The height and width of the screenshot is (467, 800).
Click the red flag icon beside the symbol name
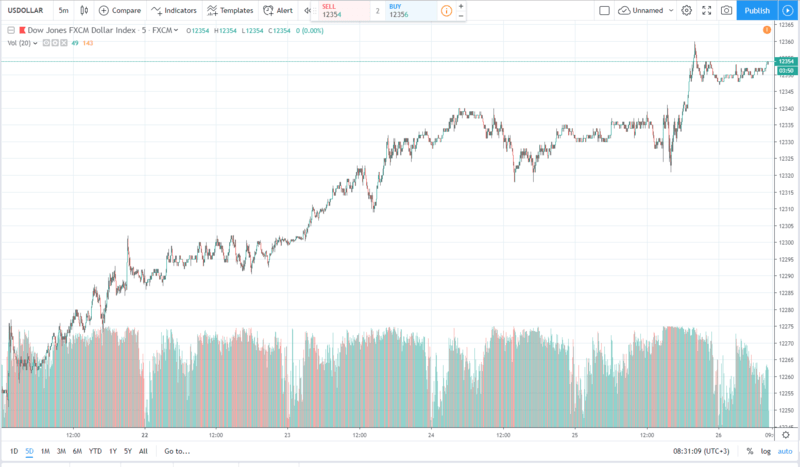pos(22,31)
